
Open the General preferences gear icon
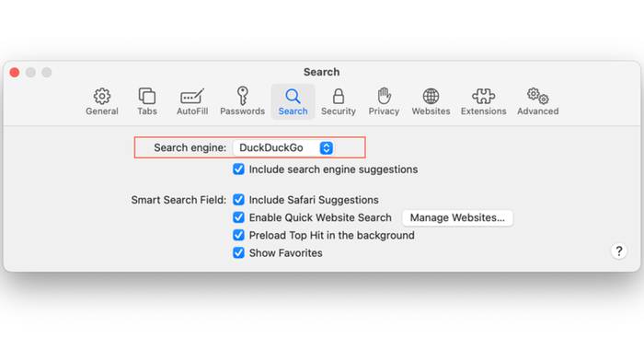102,97
